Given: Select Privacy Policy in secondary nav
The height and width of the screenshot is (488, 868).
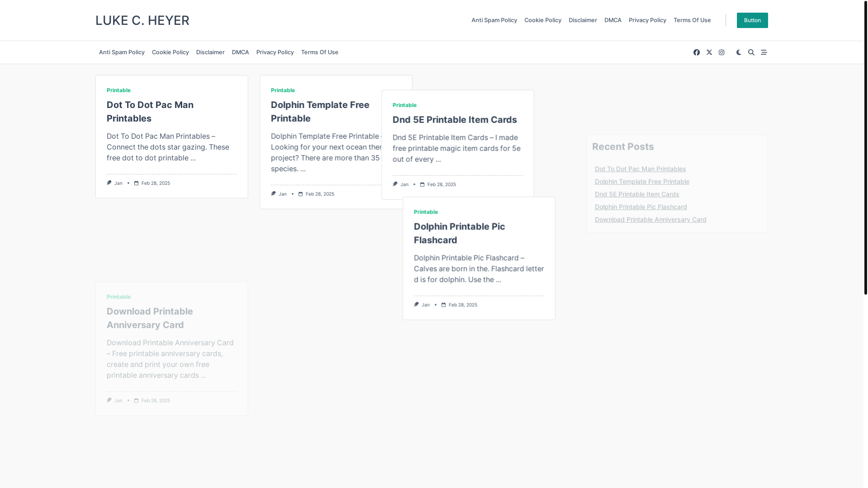Looking at the screenshot, I should (x=275, y=52).
